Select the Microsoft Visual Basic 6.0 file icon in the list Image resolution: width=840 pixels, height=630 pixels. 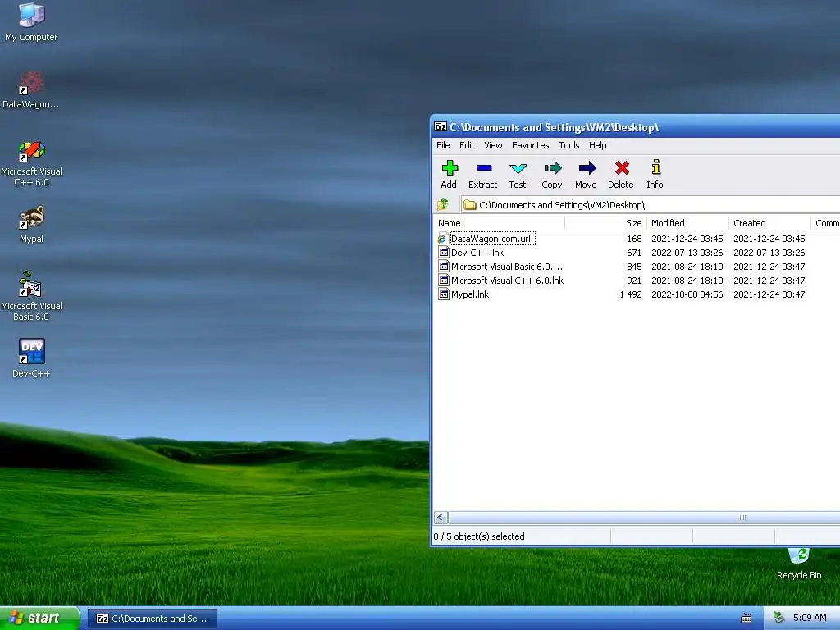444,267
